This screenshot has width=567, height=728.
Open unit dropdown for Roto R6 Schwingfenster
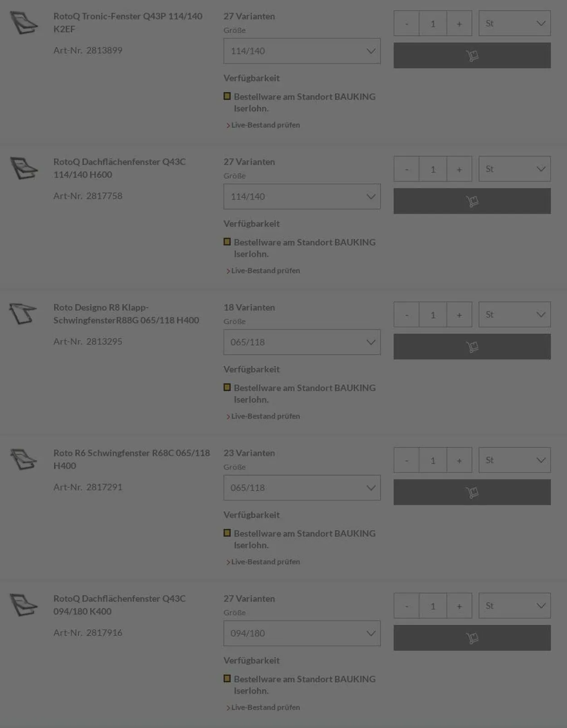(x=514, y=460)
